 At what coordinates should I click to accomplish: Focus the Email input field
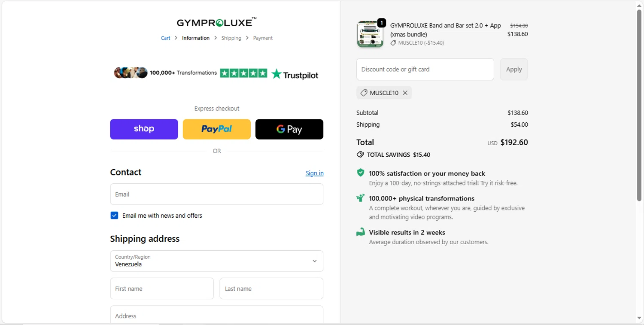click(x=217, y=194)
